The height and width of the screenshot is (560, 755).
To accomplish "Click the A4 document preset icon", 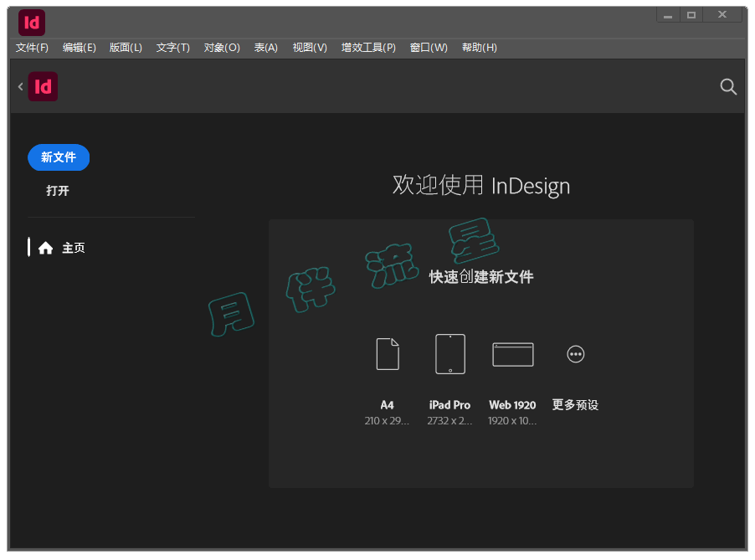I will tap(388, 354).
